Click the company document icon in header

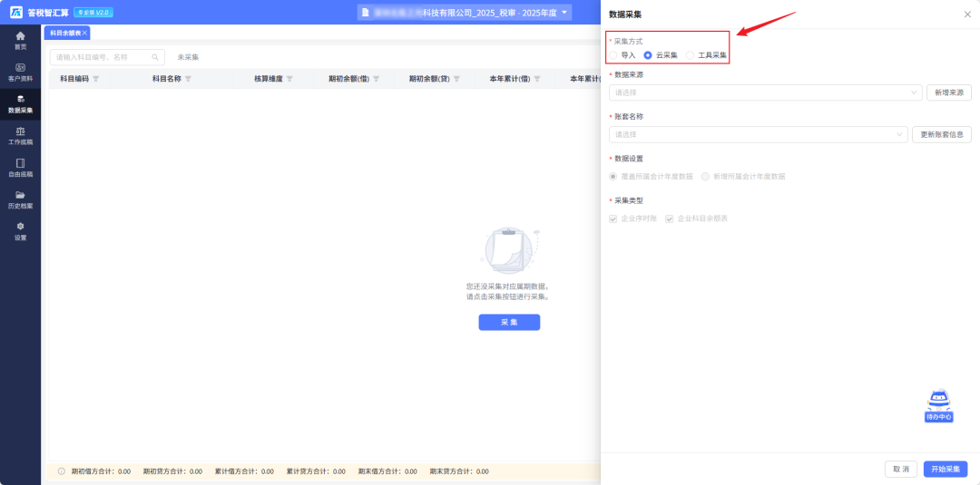(x=366, y=13)
